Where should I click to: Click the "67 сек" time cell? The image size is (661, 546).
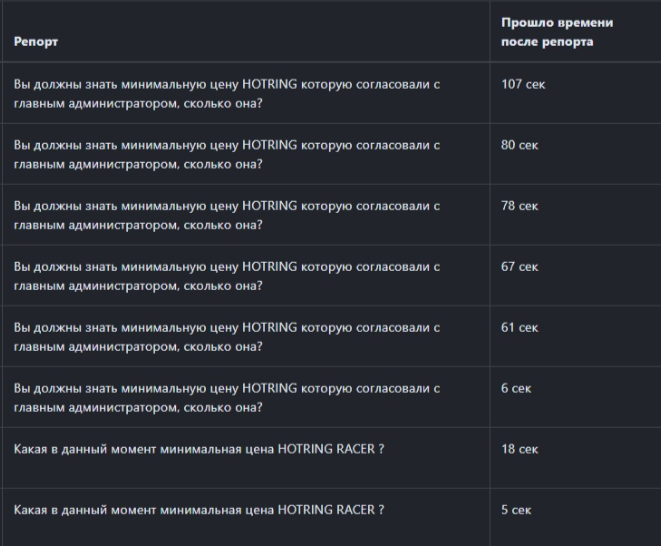point(519,267)
